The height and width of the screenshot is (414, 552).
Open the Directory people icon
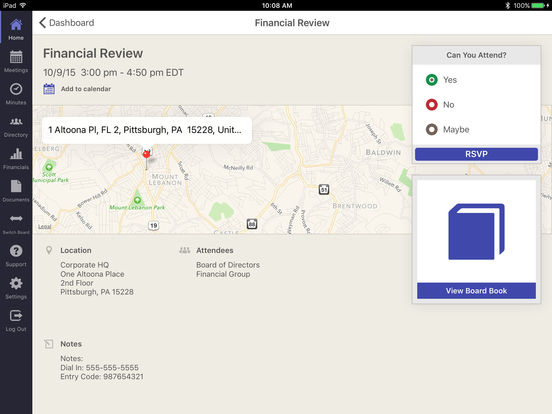[16, 122]
